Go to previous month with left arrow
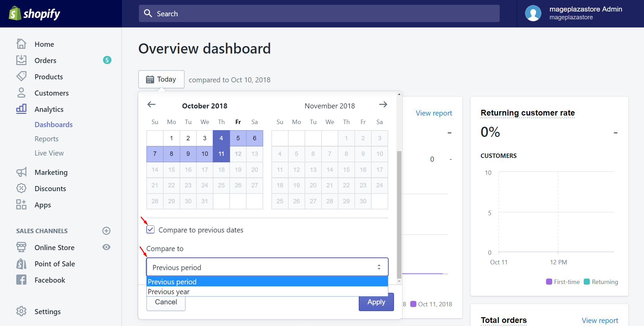Screen dimensions: 644x326 click(151, 104)
